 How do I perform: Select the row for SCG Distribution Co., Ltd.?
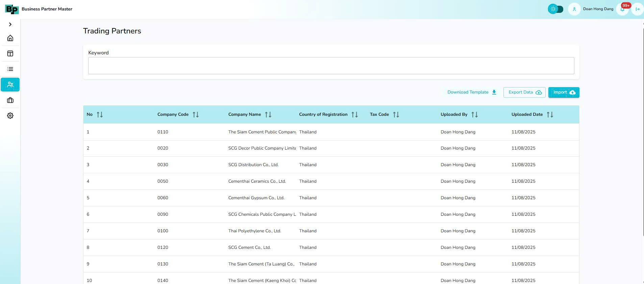point(253,165)
